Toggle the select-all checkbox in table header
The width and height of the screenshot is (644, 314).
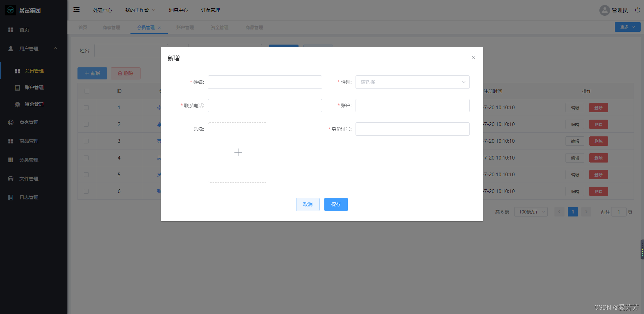coord(87,91)
